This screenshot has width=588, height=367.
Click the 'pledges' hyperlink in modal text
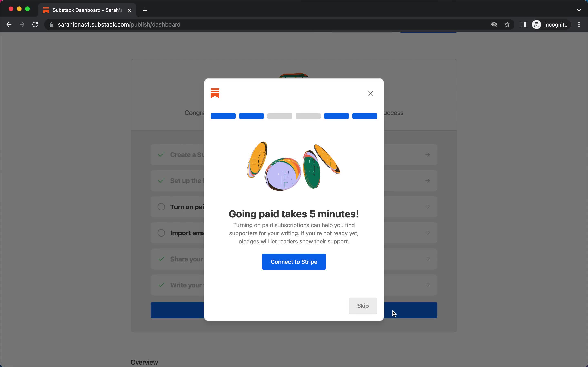click(x=248, y=241)
